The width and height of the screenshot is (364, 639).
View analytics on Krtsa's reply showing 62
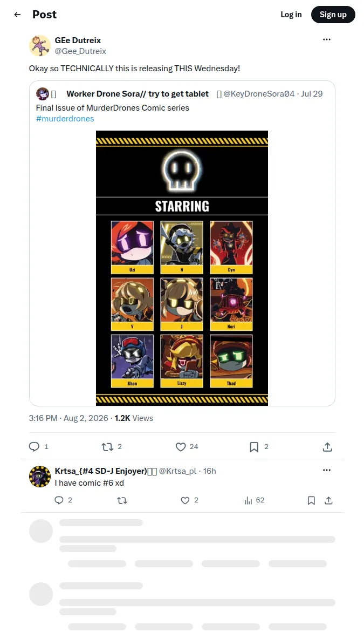pos(249,500)
